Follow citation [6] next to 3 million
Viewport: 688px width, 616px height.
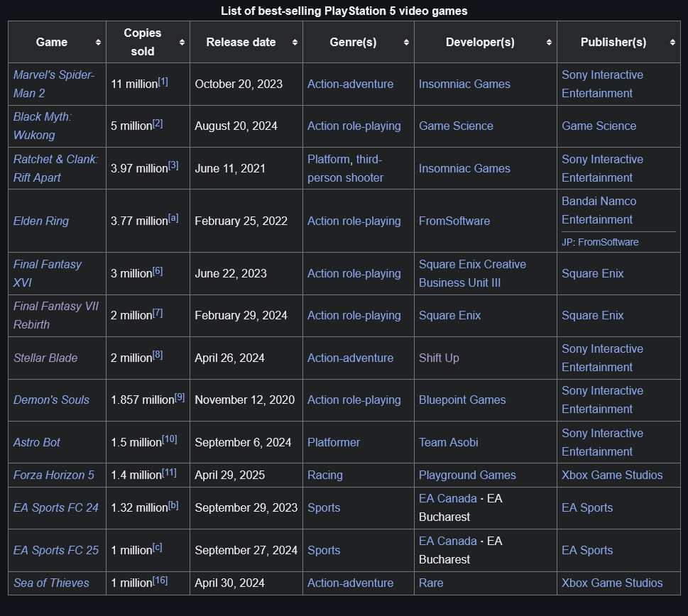[158, 271]
